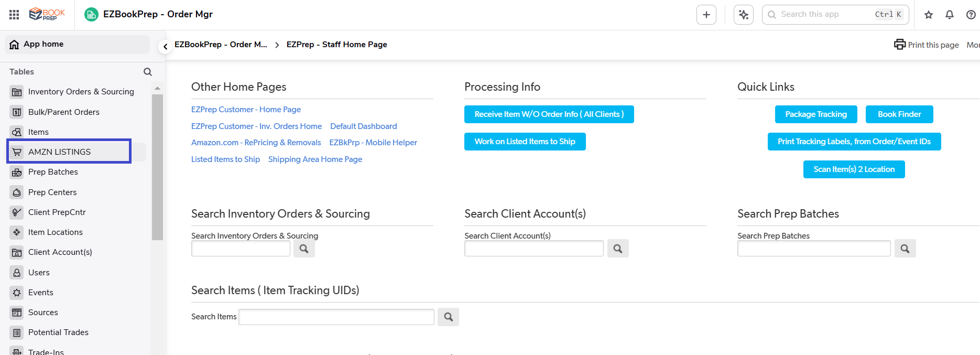The image size is (980, 355).
Task: Focus the Search this app field
Action: point(835,15)
